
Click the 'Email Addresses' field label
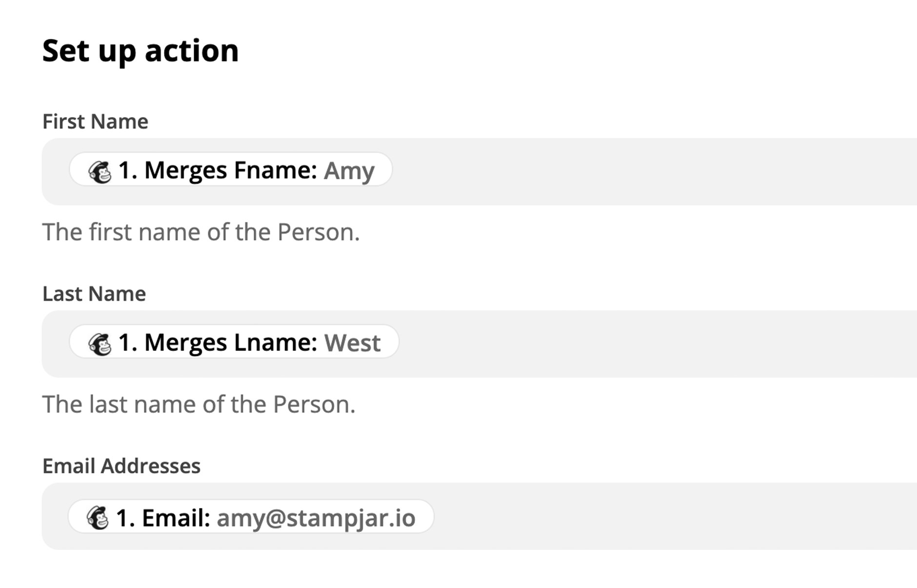click(121, 466)
